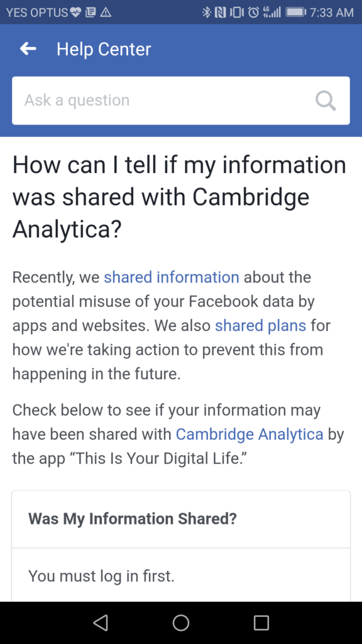This screenshot has width=362, height=644.
Task: Open the Cambridge Analytica link
Action: (x=250, y=434)
